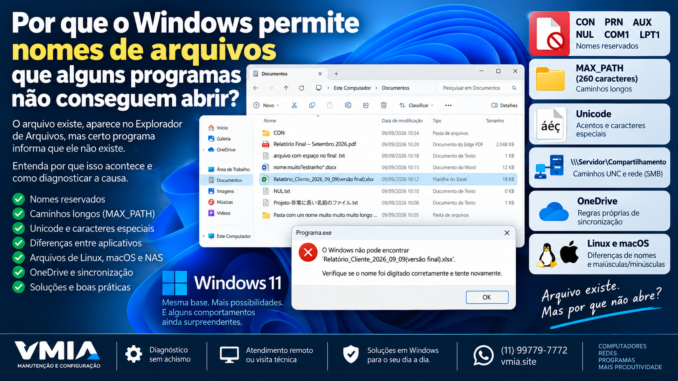Sort by the Tamanho column header
This screenshot has height=381, width=678.
[495, 121]
